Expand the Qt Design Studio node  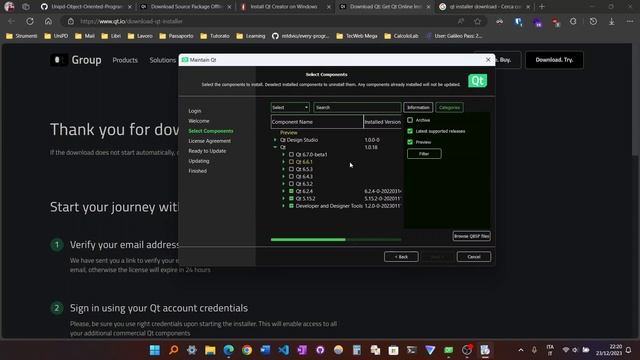point(275,140)
